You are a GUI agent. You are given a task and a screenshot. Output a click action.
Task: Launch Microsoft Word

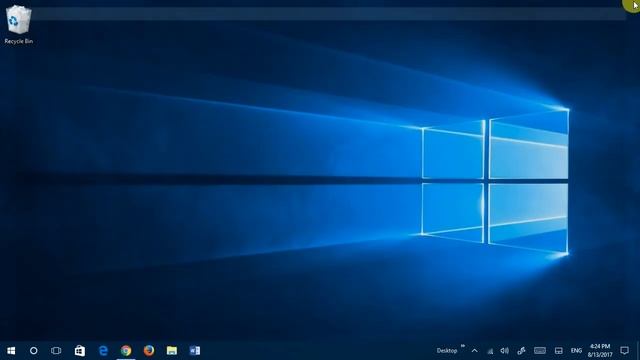195,351
